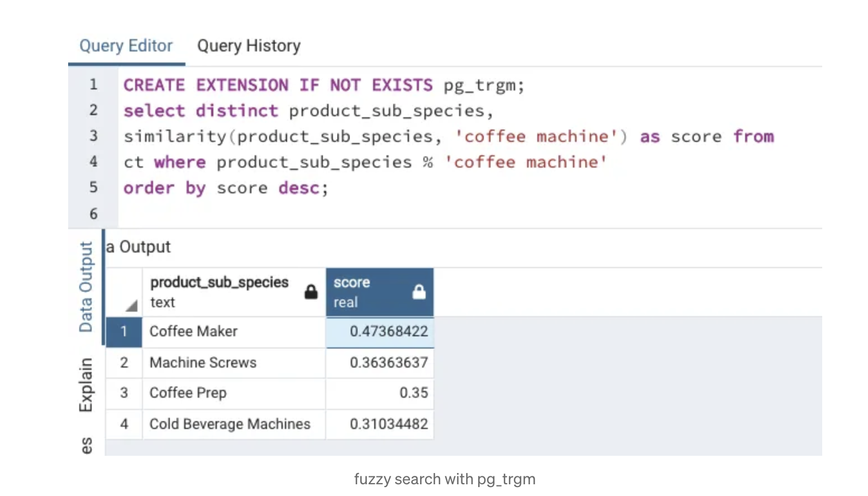The image size is (868, 496).
Task: Click lock icon in score column header
Action: coord(419,292)
